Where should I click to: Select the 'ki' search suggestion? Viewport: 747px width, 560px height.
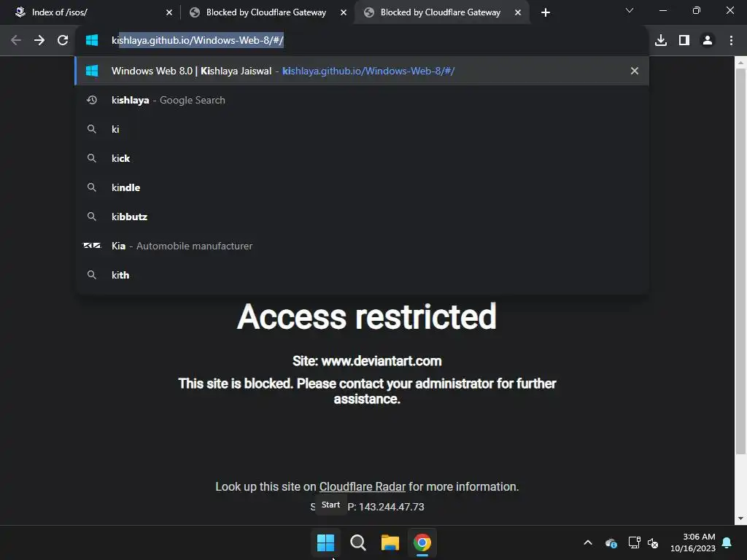[x=362, y=129]
